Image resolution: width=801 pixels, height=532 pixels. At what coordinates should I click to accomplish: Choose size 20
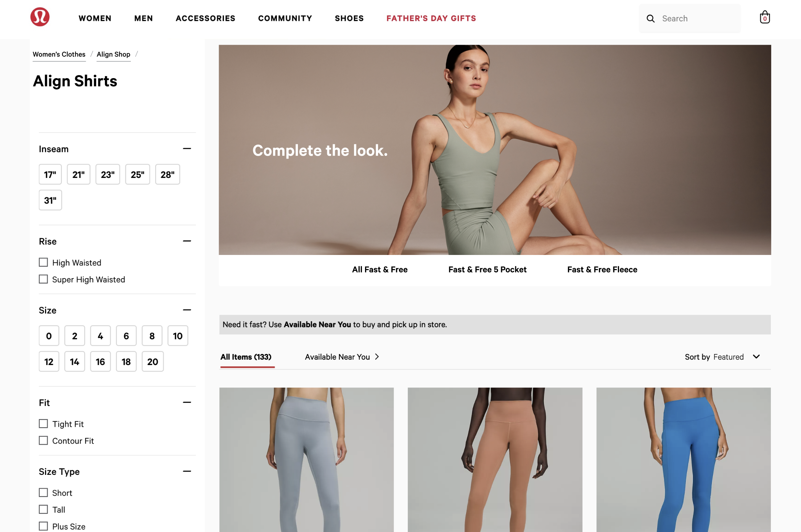pyautogui.click(x=153, y=362)
